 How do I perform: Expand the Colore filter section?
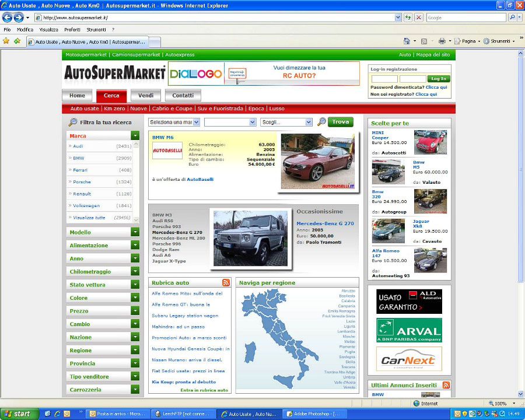click(x=135, y=297)
